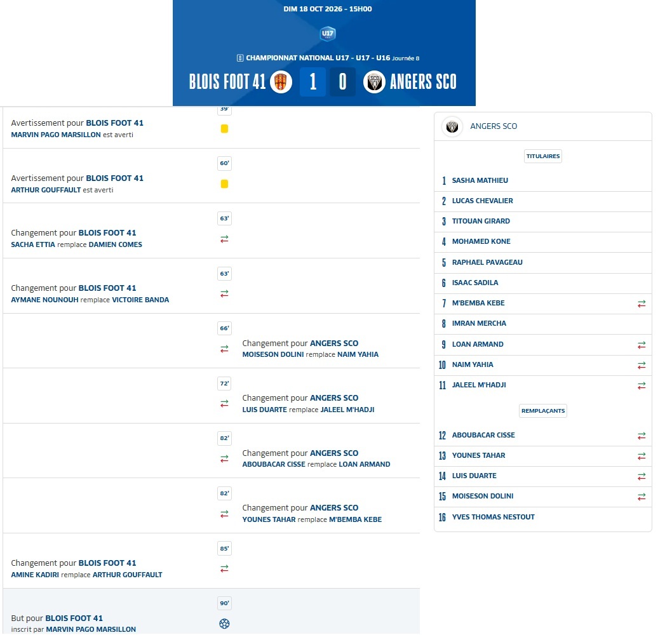Click the Angers SCO crest in the scoreboard
The width and height of the screenshot is (672, 635).
(x=374, y=81)
